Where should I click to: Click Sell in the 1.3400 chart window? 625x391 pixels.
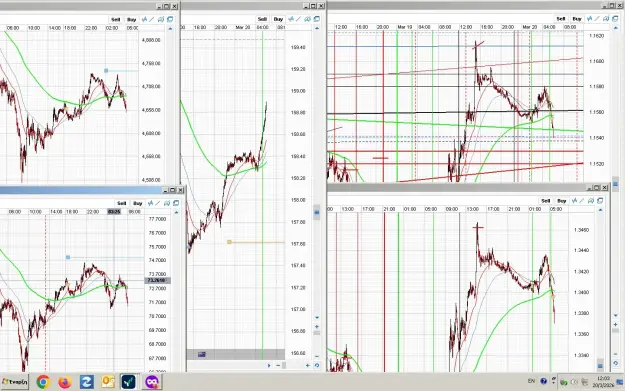pos(546,200)
